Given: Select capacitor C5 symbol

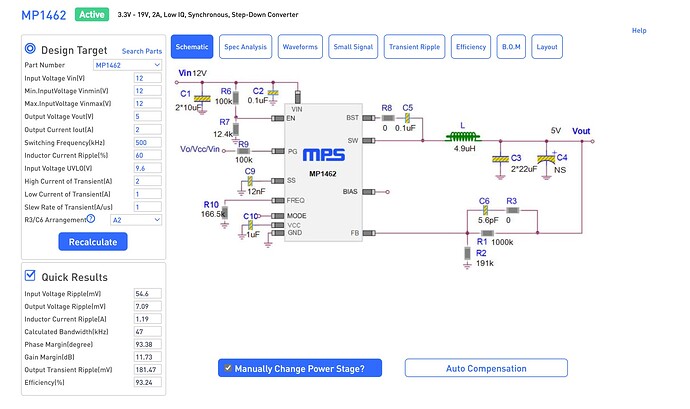Looking at the screenshot, I should pos(407,118).
